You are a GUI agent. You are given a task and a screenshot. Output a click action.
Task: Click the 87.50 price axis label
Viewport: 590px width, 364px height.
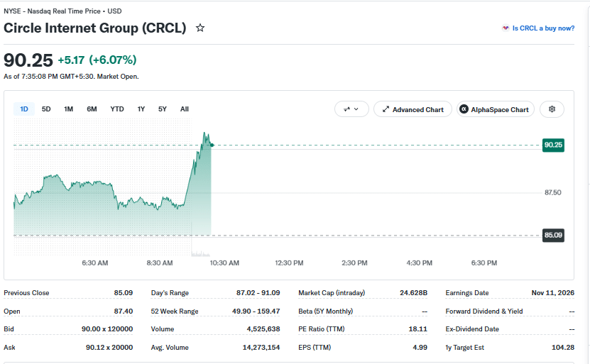[553, 192]
